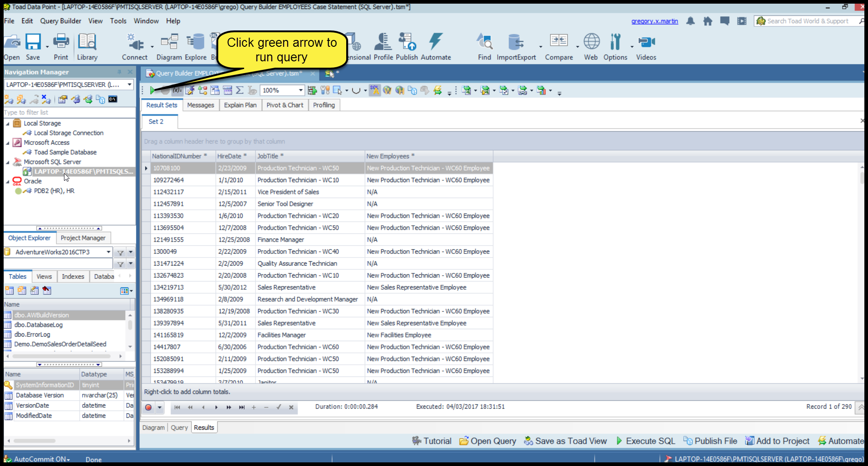Collapse the Local Storage tree node
The width and height of the screenshot is (868, 466).
7,124
